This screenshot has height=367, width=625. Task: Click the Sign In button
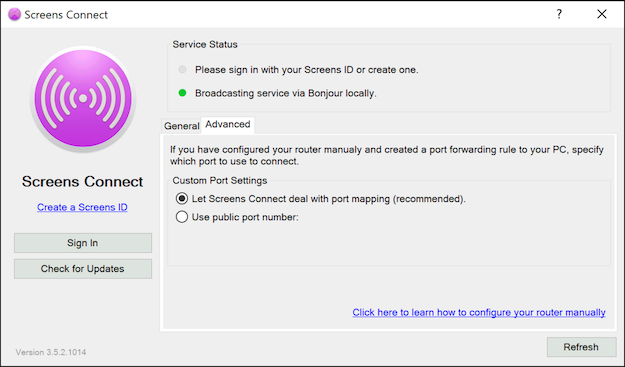[x=83, y=243]
